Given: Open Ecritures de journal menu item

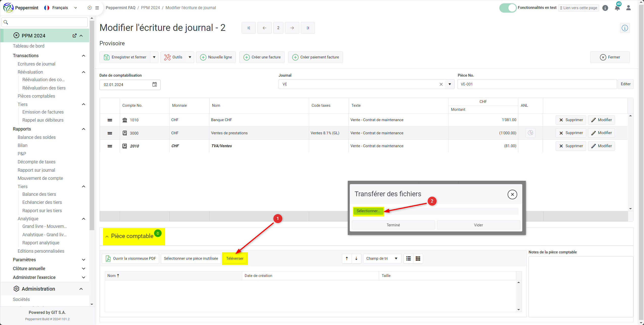Looking at the screenshot, I should coord(36,64).
